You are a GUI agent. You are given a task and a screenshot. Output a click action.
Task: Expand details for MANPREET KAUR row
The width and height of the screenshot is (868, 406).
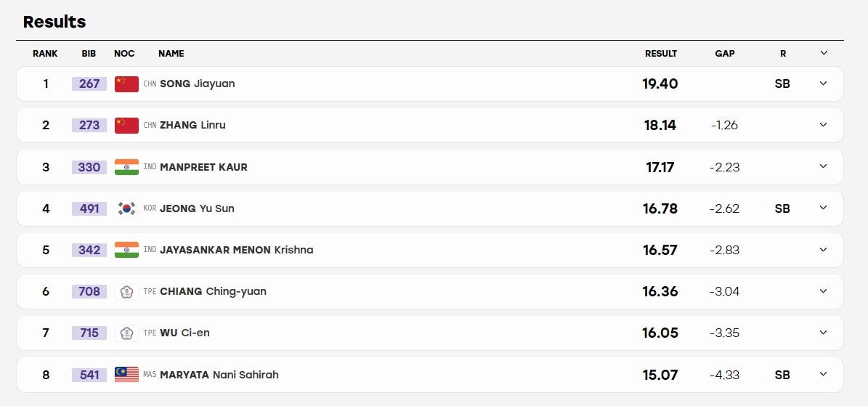[823, 166]
